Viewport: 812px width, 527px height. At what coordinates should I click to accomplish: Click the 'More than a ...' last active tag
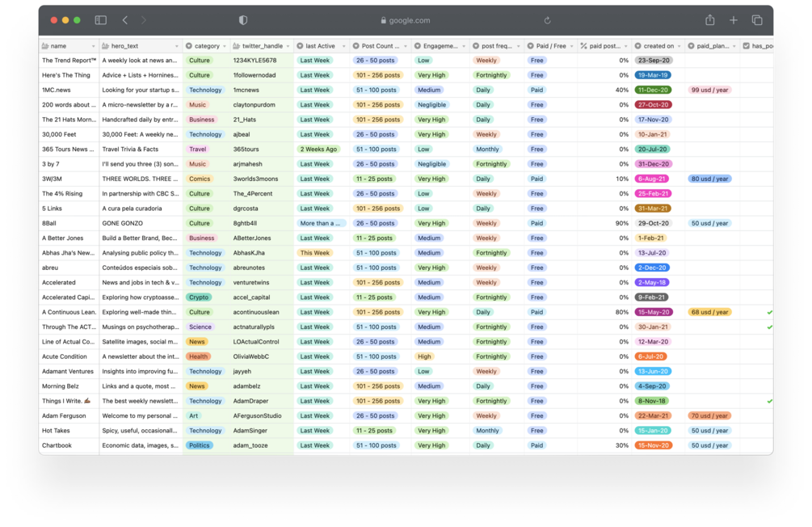pos(321,223)
